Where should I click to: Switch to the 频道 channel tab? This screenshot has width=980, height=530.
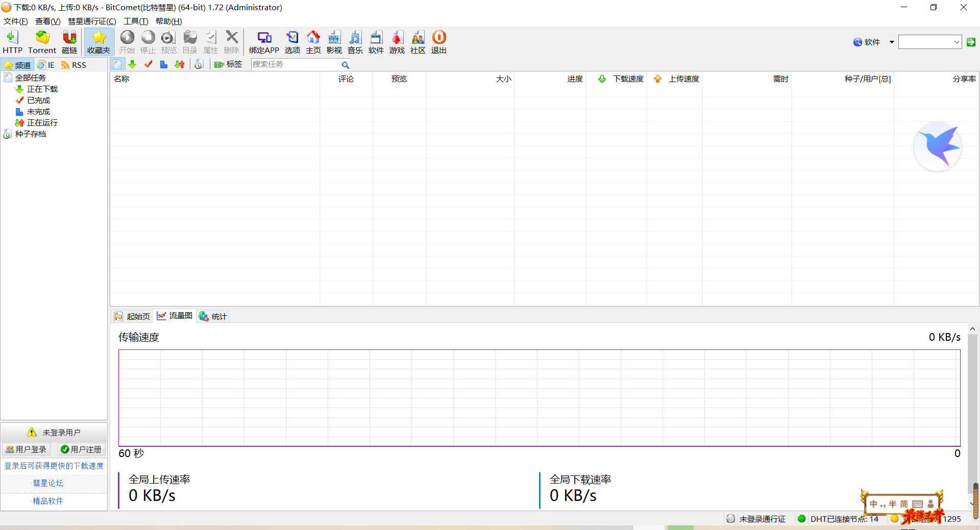coord(17,65)
